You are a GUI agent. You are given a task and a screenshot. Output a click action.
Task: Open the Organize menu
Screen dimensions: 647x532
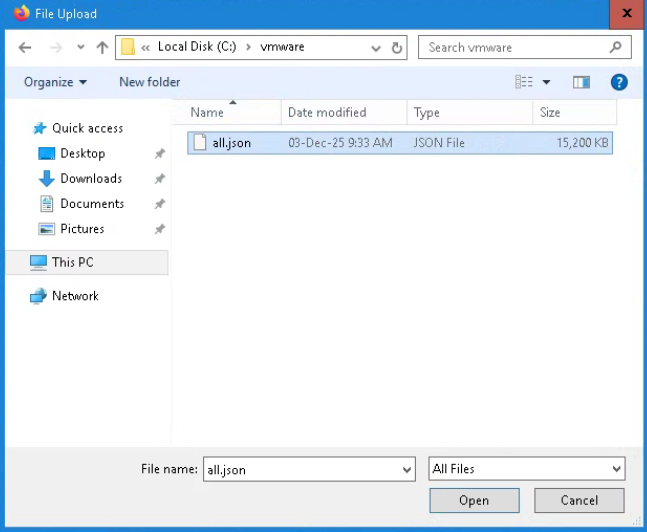point(55,82)
